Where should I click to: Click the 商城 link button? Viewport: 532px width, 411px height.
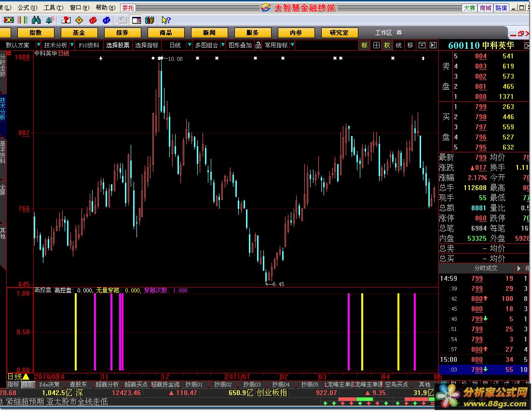point(485,8)
